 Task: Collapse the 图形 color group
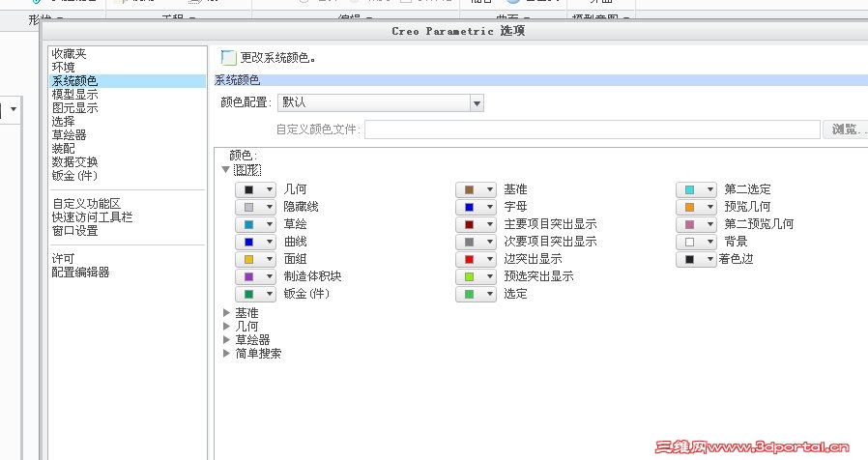click(226, 170)
